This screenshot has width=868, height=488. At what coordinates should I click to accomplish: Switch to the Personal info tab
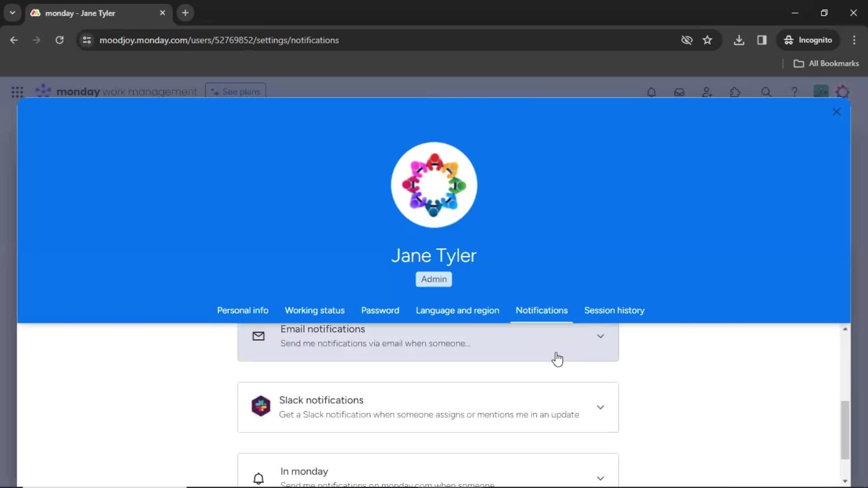pos(243,310)
